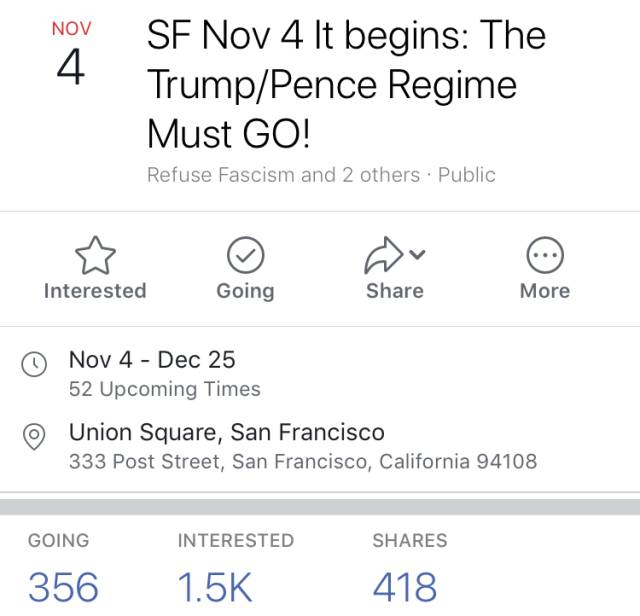Screen dimensions: 640x616
Task: Open the Nov 4 - Dec 25 date range
Action: [152, 360]
